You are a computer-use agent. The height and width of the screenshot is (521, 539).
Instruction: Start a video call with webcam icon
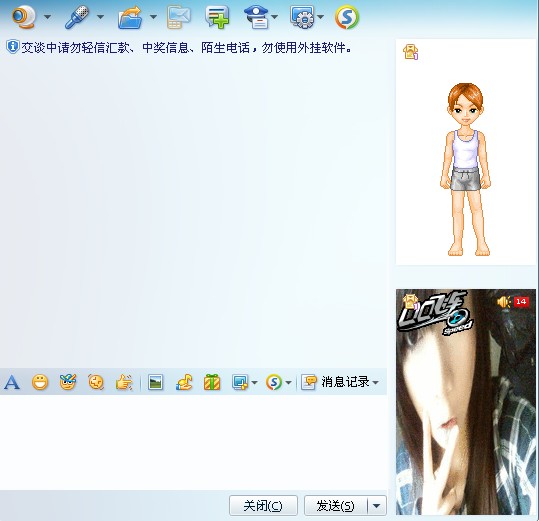point(23,16)
